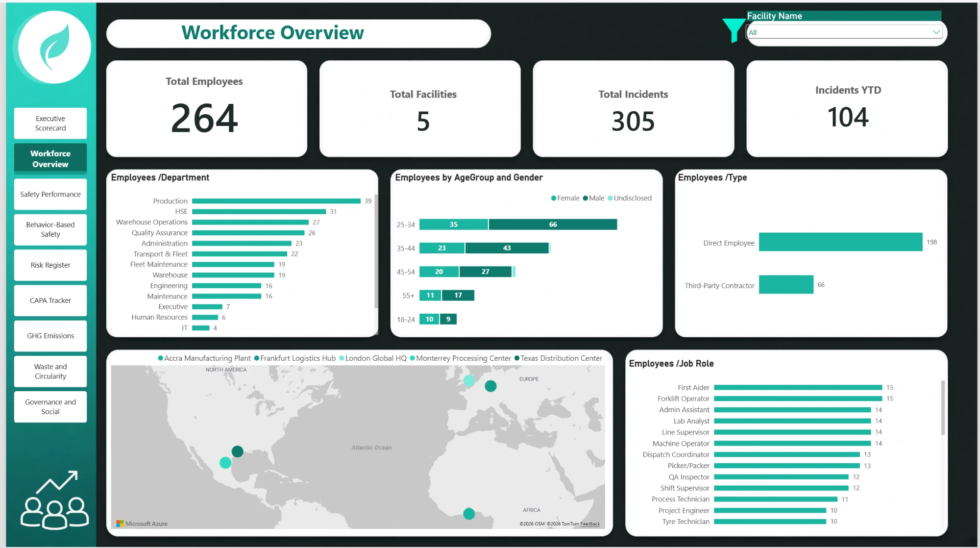980x548 pixels.
Task: Select the Undisclosed legend entry
Action: click(x=629, y=198)
